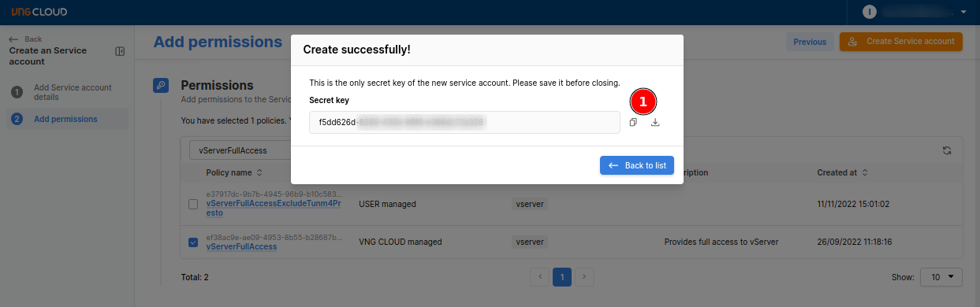This screenshot has width=980, height=307.
Task: Click the Secret key text field
Action: [464, 123]
